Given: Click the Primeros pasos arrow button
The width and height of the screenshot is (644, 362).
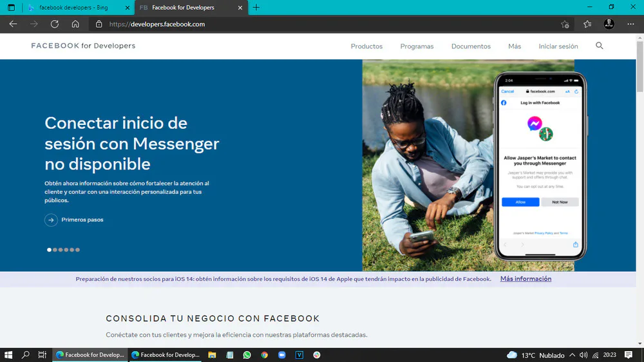Looking at the screenshot, I should [x=51, y=220].
